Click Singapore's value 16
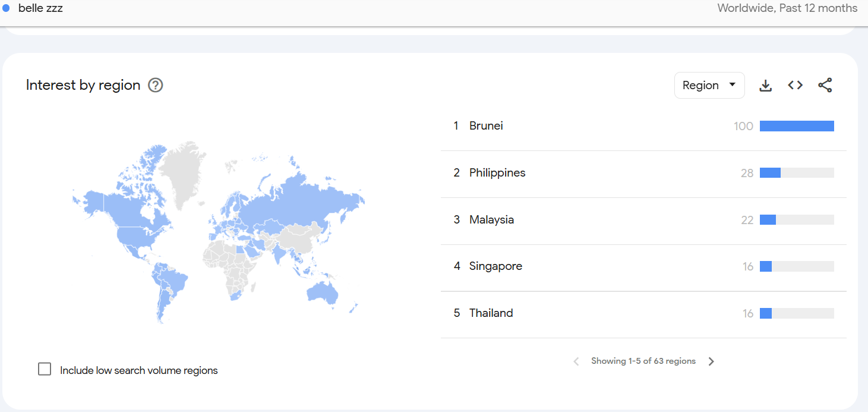The image size is (868, 412). click(748, 266)
